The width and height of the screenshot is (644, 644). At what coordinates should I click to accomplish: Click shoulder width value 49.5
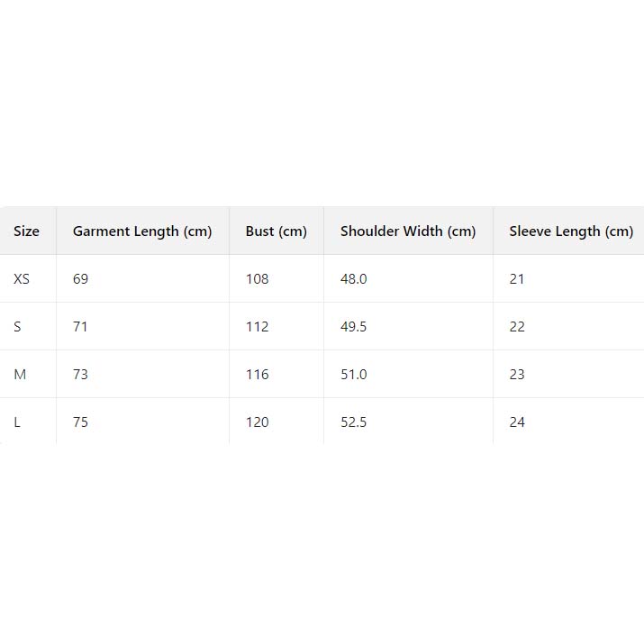(353, 327)
